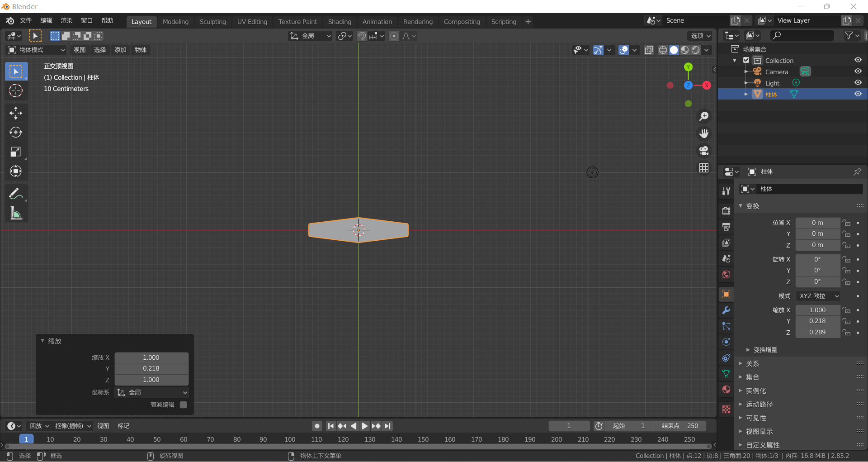Enable proportional editing toggle
Viewport: 868px width, 462px height.
pyautogui.click(x=394, y=36)
